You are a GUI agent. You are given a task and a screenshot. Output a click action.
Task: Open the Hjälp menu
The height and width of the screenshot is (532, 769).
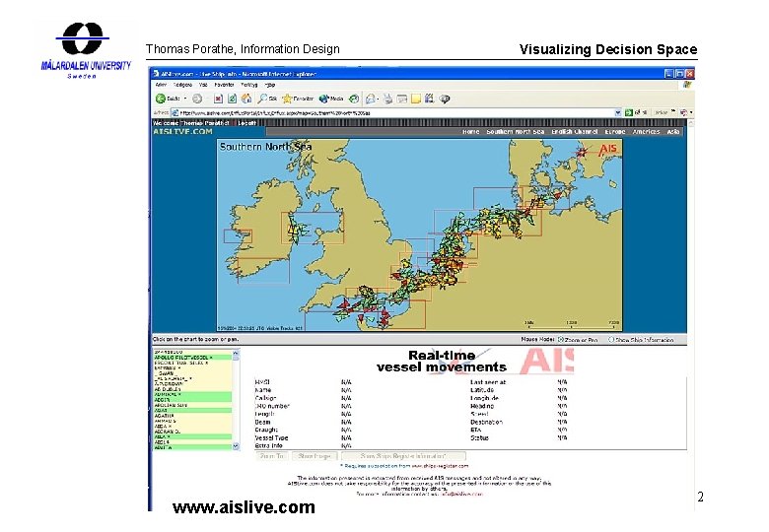click(270, 85)
